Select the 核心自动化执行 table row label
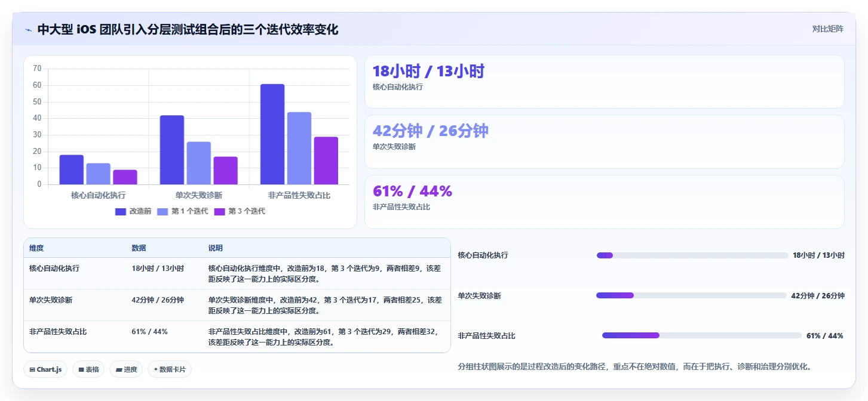 click(x=54, y=269)
